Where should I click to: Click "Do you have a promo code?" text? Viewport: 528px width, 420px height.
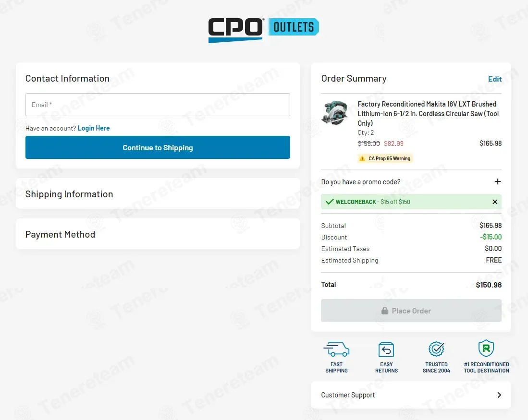click(361, 182)
